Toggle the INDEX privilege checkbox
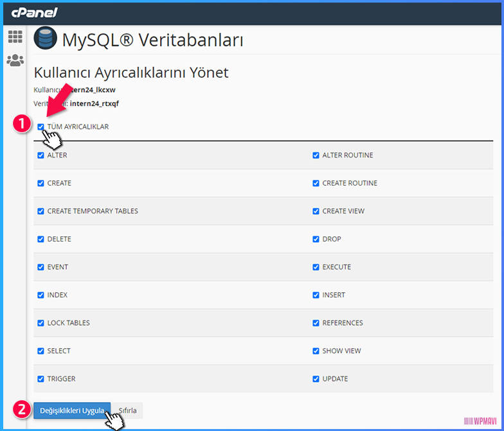 [40, 295]
